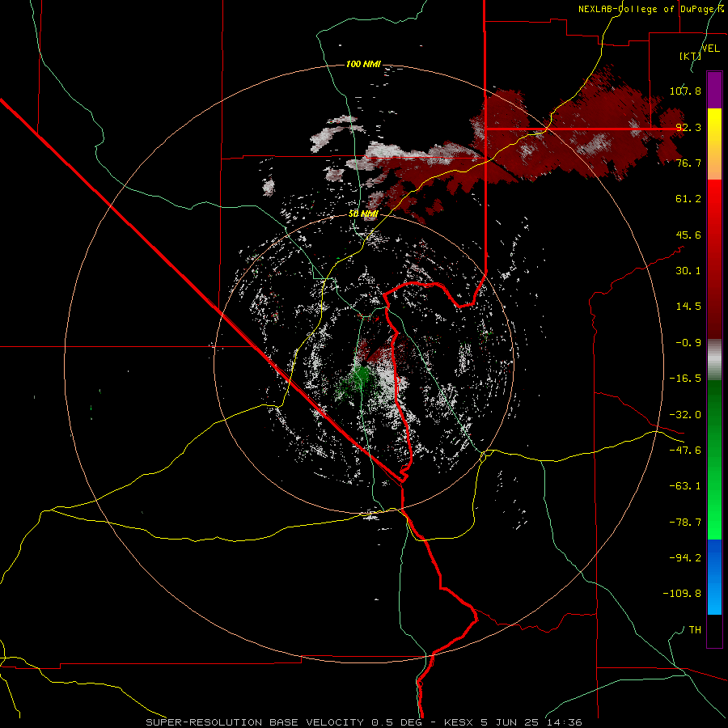Click the 92.3 velocity scale value
This screenshot has width=728, height=728.
click(688, 127)
